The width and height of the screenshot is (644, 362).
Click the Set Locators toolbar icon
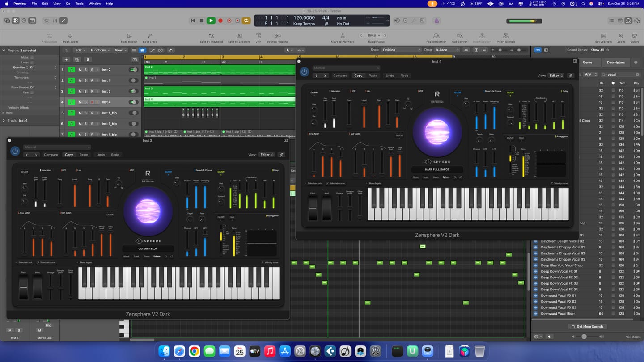coord(603,38)
